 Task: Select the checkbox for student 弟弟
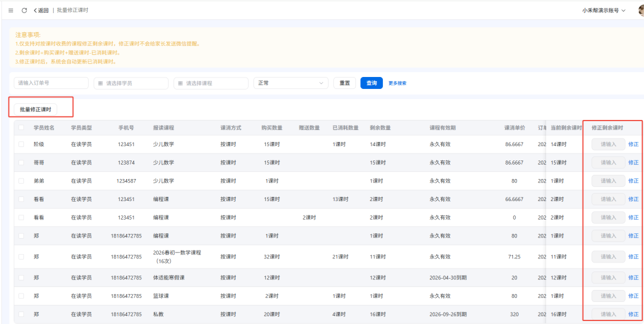21,181
